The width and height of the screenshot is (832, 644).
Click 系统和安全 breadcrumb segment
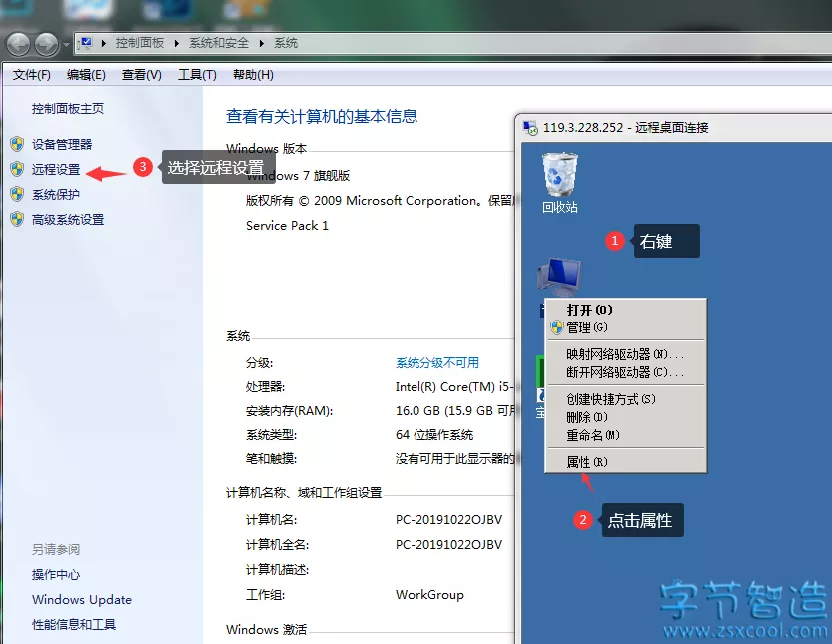pos(219,43)
